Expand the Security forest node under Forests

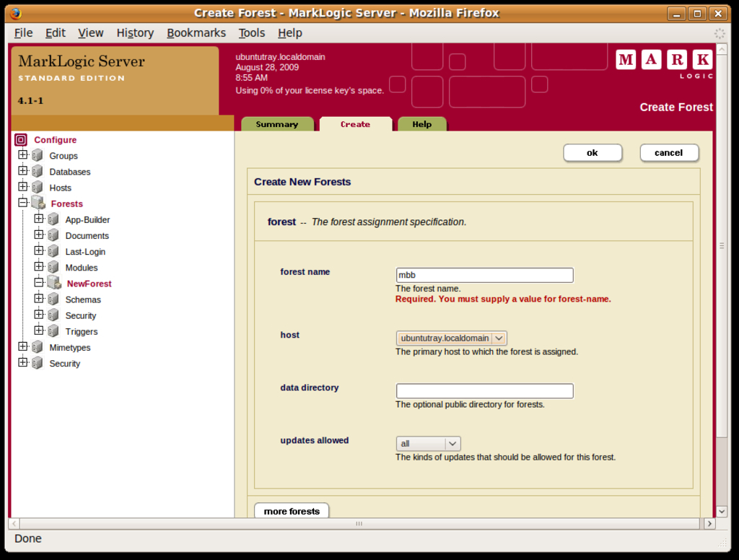point(39,315)
